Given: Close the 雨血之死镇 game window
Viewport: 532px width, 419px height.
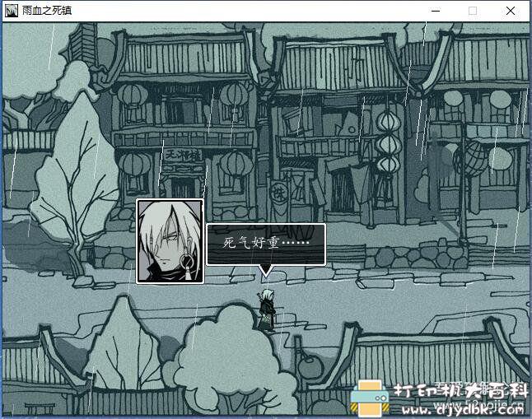Looking at the screenshot, I should 511,11.
